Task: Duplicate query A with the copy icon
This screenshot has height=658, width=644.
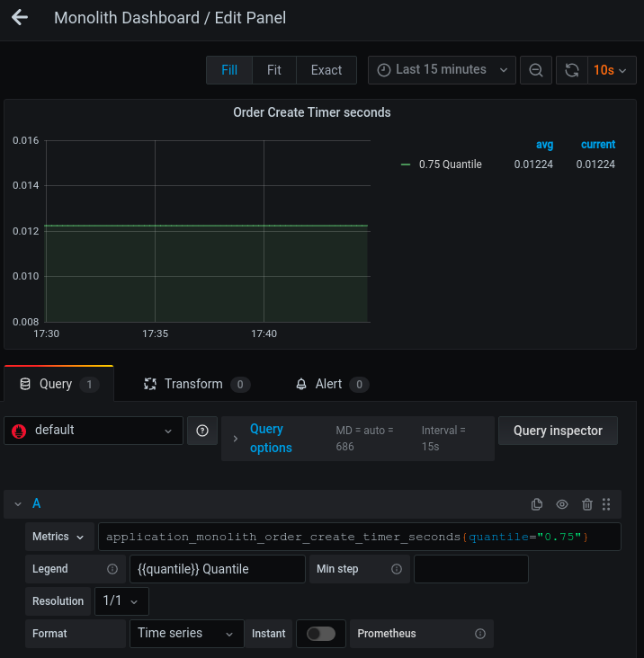Action: pos(537,504)
